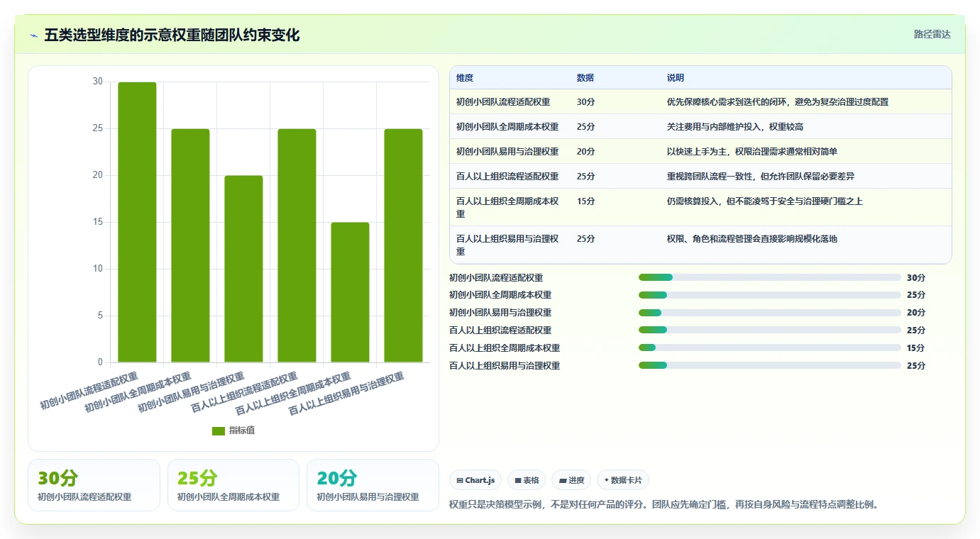Click the description 权限、角色和流程管理会直接影响规模化落地
Viewport: 980px width, 539px height.
pyautogui.click(x=752, y=239)
